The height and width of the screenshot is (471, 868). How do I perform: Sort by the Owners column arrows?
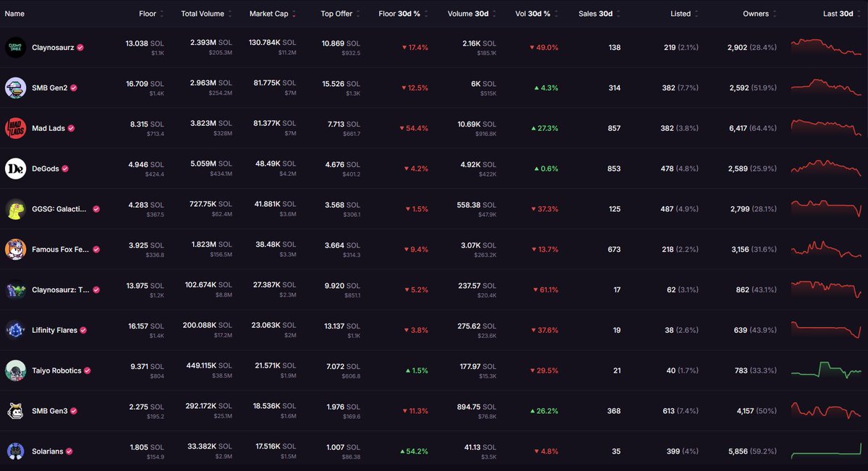(775, 14)
